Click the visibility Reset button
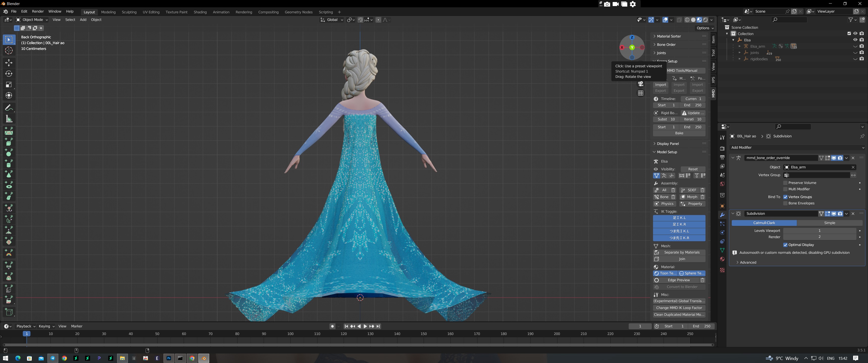Screen dimensions: 868x363 click(693, 169)
